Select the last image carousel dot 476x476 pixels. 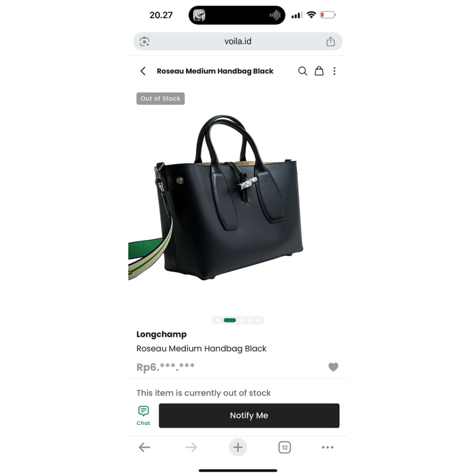coord(258,320)
